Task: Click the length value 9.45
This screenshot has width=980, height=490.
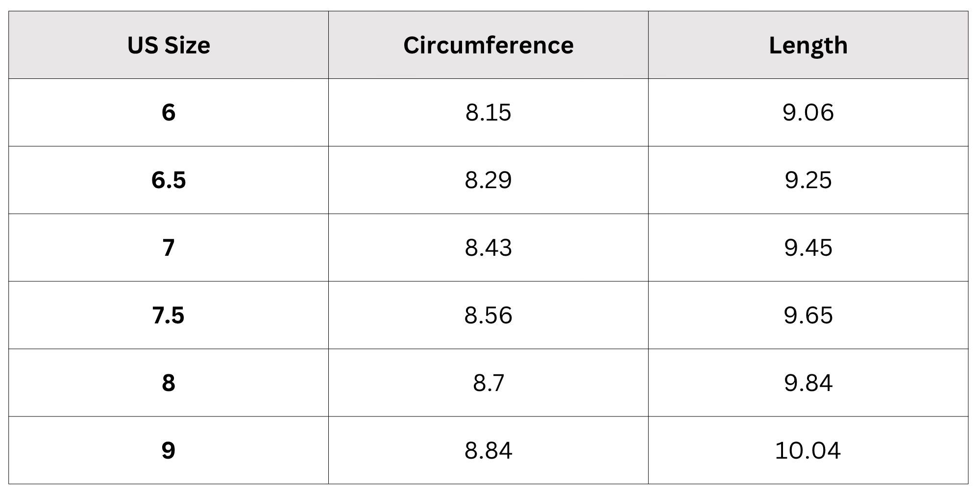Action: (808, 247)
